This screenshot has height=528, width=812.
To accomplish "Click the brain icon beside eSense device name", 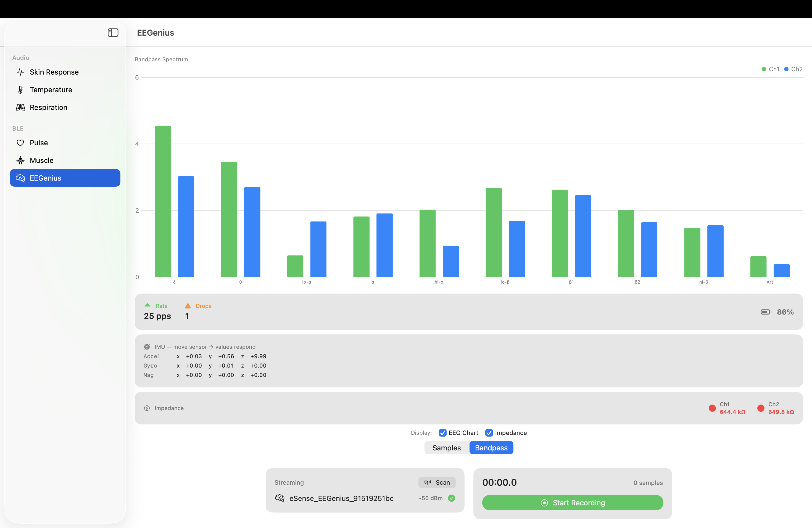I will 280,498.
